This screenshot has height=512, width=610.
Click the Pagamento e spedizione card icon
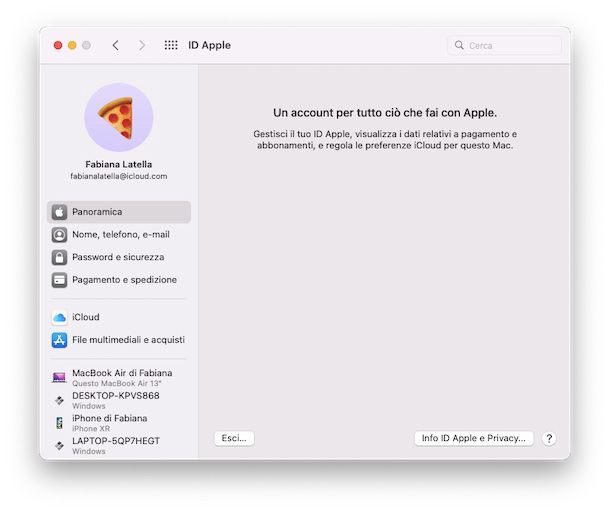click(59, 280)
